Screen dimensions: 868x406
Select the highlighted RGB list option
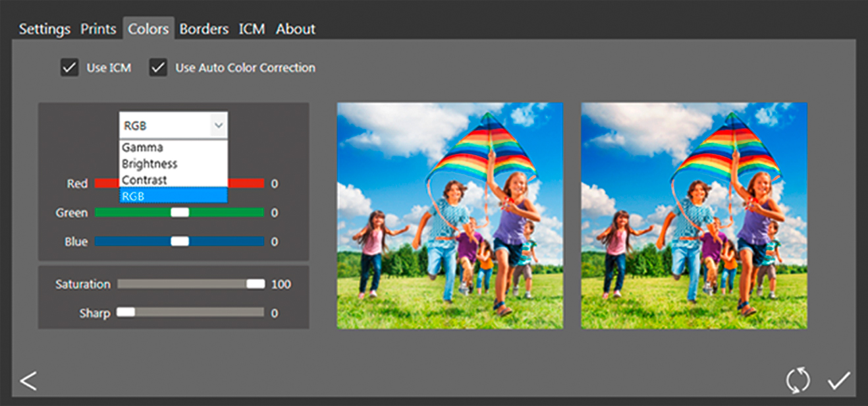pyautogui.click(x=173, y=196)
